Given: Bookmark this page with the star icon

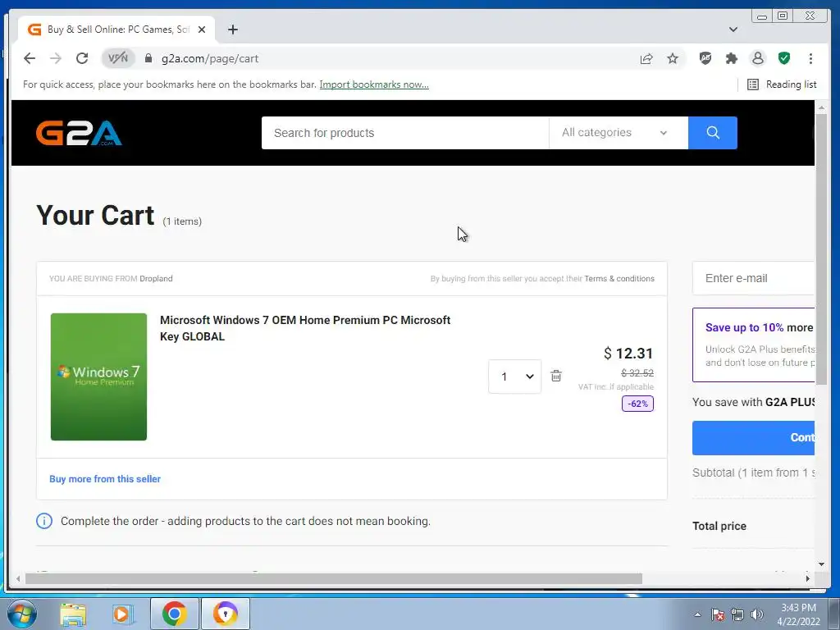Looking at the screenshot, I should point(673,58).
